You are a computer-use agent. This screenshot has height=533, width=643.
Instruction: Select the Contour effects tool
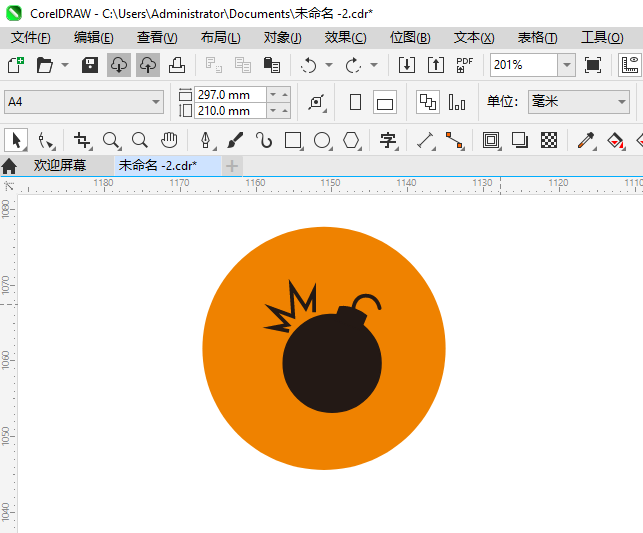[x=491, y=141]
